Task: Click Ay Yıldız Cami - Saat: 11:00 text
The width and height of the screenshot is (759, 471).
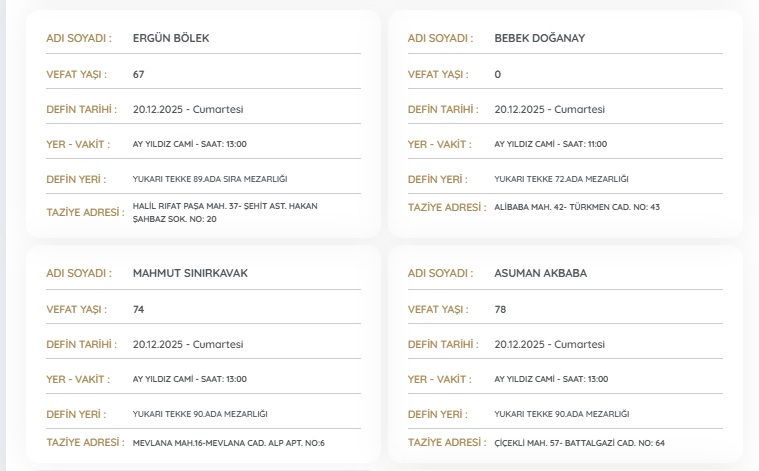Action: click(x=550, y=144)
